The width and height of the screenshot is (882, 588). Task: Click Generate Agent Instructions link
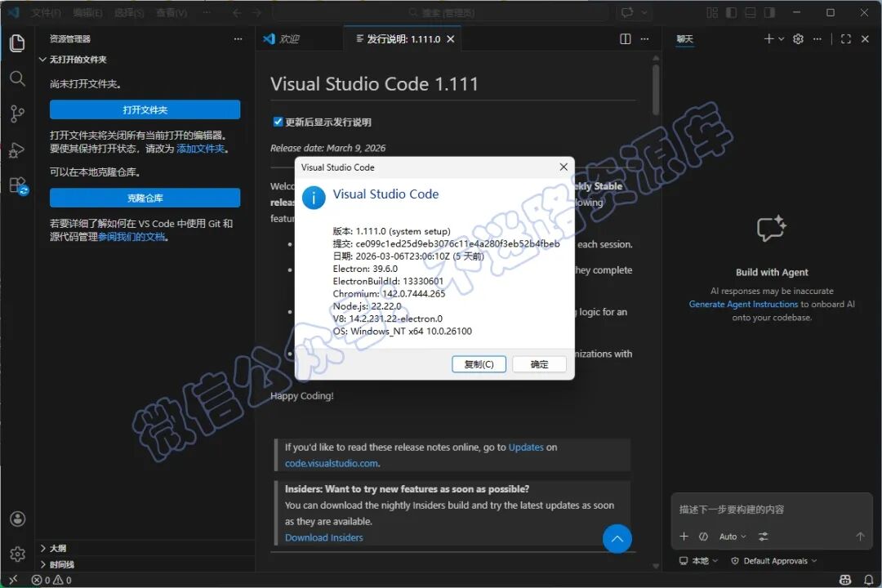click(743, 304)
